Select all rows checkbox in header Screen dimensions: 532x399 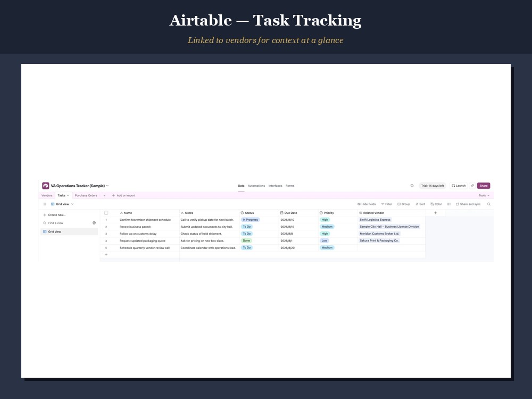(x=106, y=213)
